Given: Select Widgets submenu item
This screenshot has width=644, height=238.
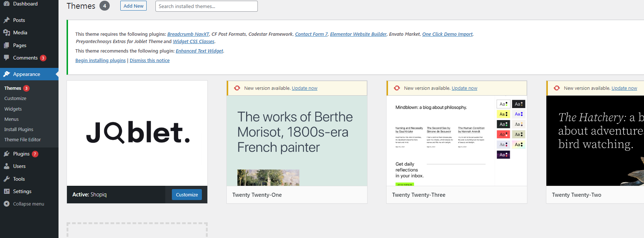Looking at the screenshot, I should coord(13,109).
